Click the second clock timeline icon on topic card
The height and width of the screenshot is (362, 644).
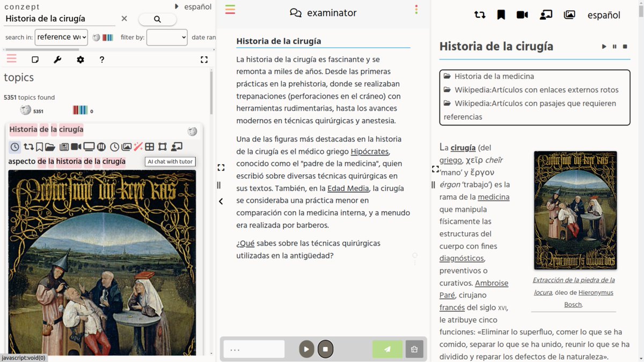114,147
